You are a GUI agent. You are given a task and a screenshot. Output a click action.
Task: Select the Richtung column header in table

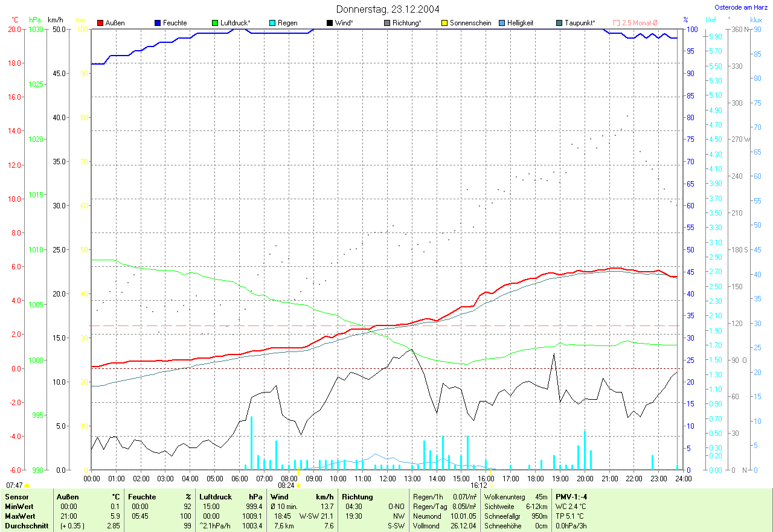357,497
